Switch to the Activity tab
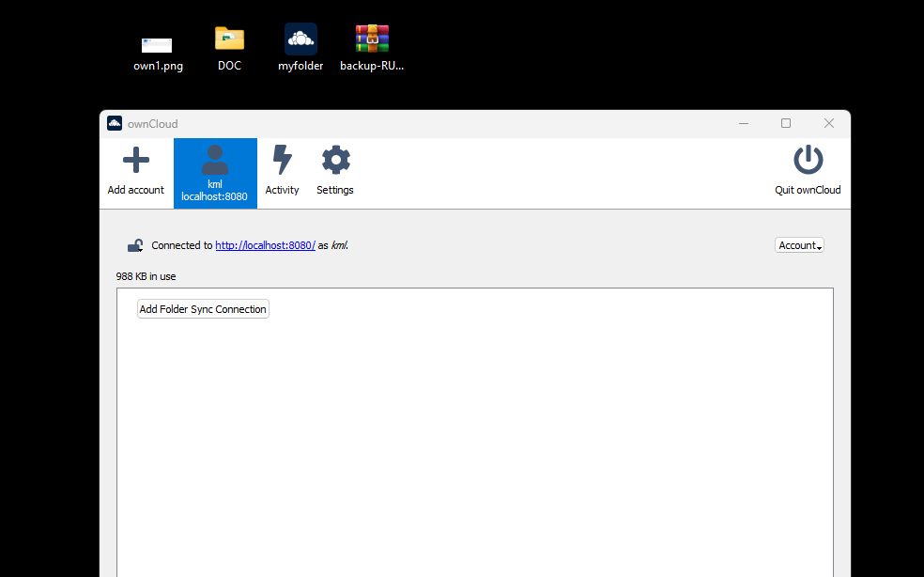This screenshot has height=577, width=924. [282, 172]
